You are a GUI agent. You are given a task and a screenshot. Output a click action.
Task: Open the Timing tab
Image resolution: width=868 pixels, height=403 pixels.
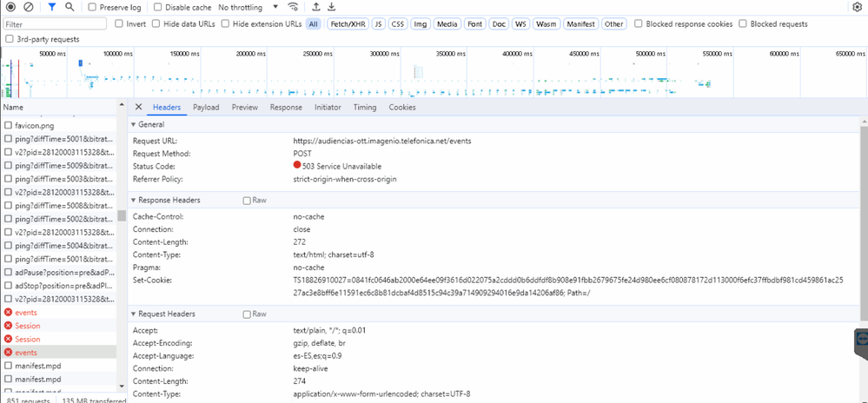[365, 108]
